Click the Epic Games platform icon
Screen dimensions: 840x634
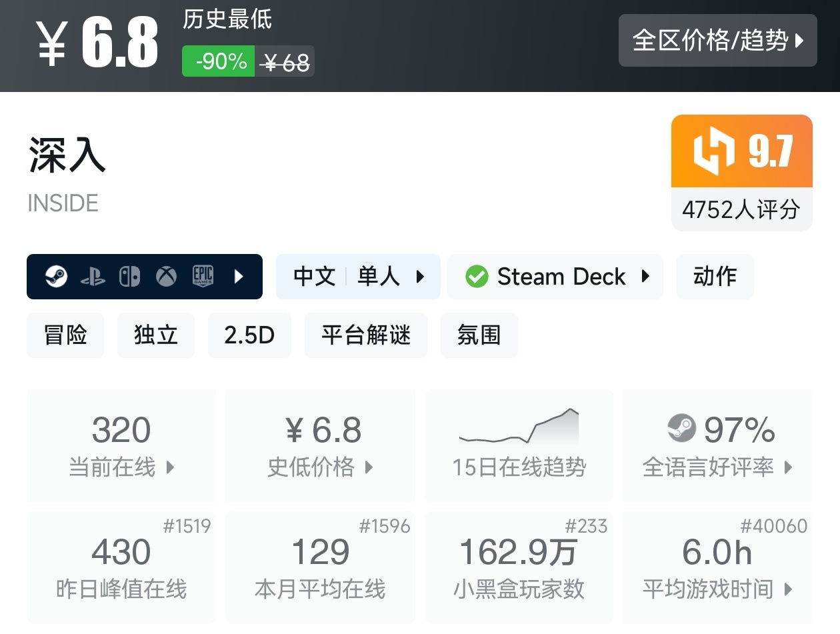[x=203, y=276]
